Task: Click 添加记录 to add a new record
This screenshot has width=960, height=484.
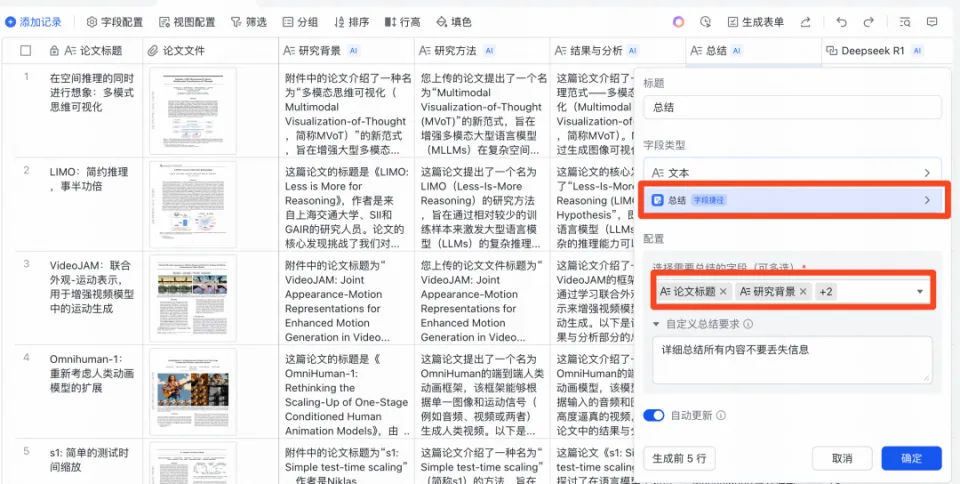Action: (34, 22)
